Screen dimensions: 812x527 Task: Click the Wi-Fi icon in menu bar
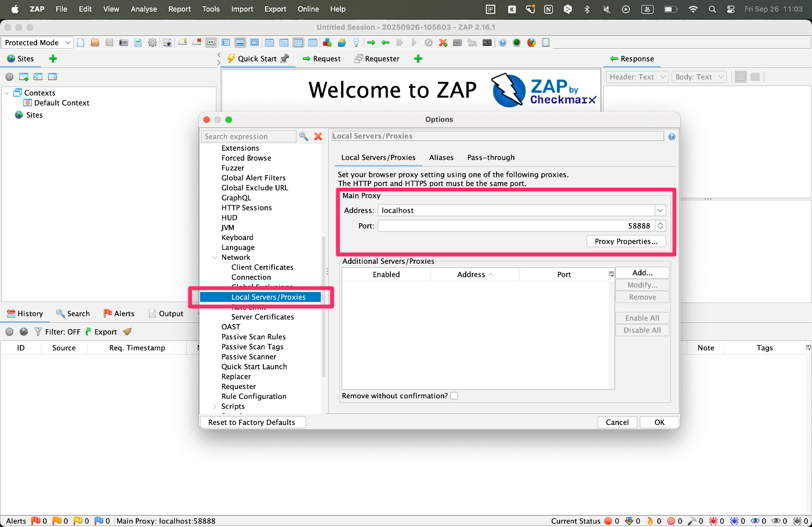(693, 9)
